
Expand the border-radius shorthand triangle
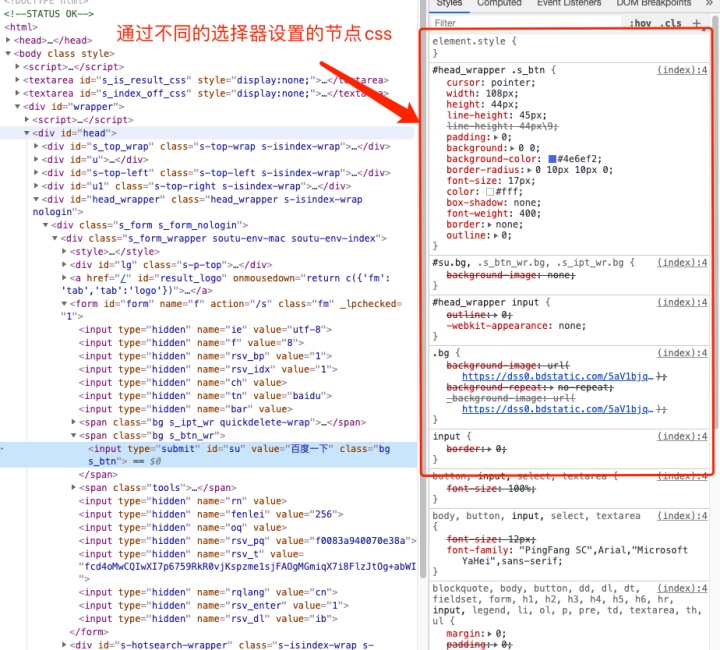[x=529, y=170]
